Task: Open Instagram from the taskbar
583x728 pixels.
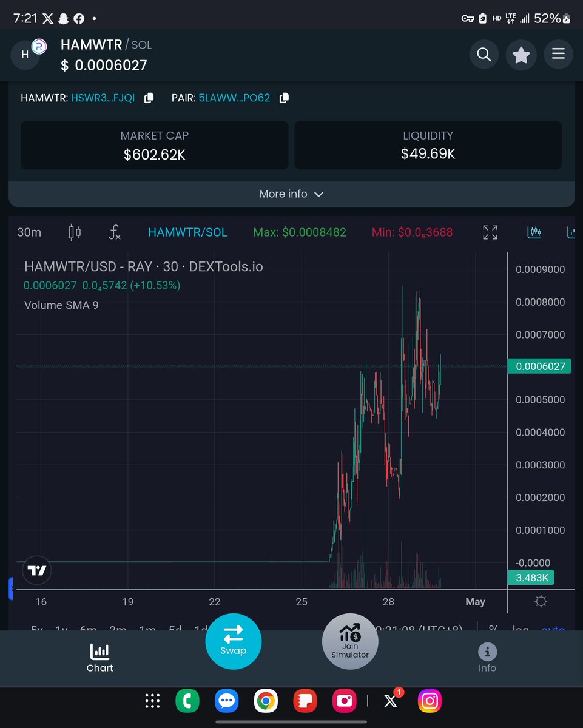Action: click(x=430, y=701)
